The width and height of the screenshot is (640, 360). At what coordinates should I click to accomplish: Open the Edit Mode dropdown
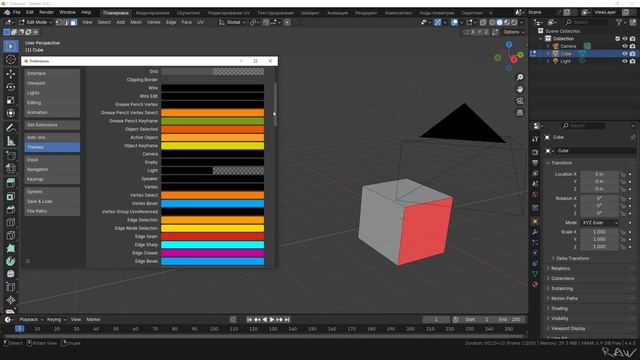36,22
